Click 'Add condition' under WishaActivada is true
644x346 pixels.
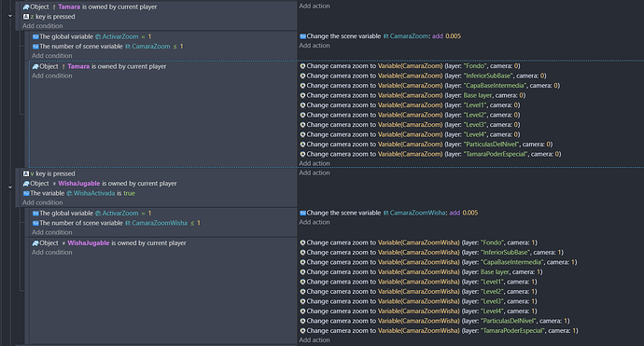[x=43, y=202]
